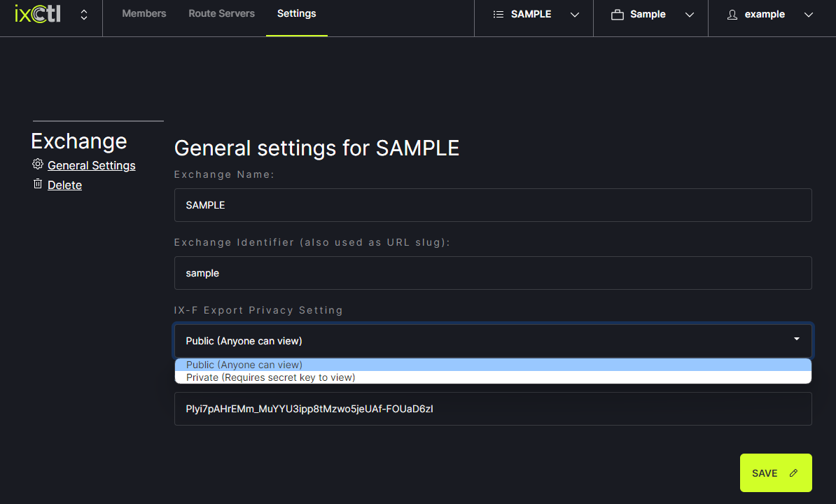This screenshot has height=504, width=836.
Task: Switch to the Members tab
Action: coord(144,13)
